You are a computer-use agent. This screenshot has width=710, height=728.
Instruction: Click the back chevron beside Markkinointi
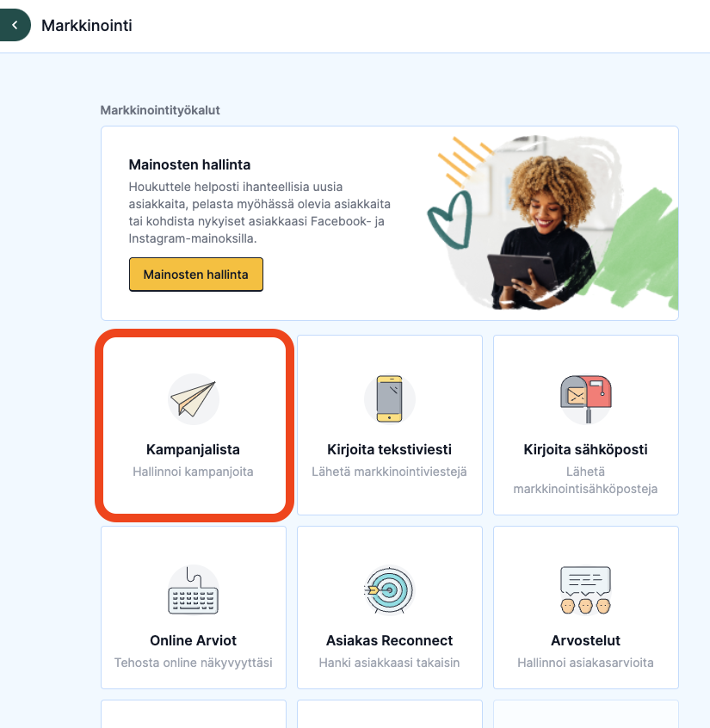15,25
